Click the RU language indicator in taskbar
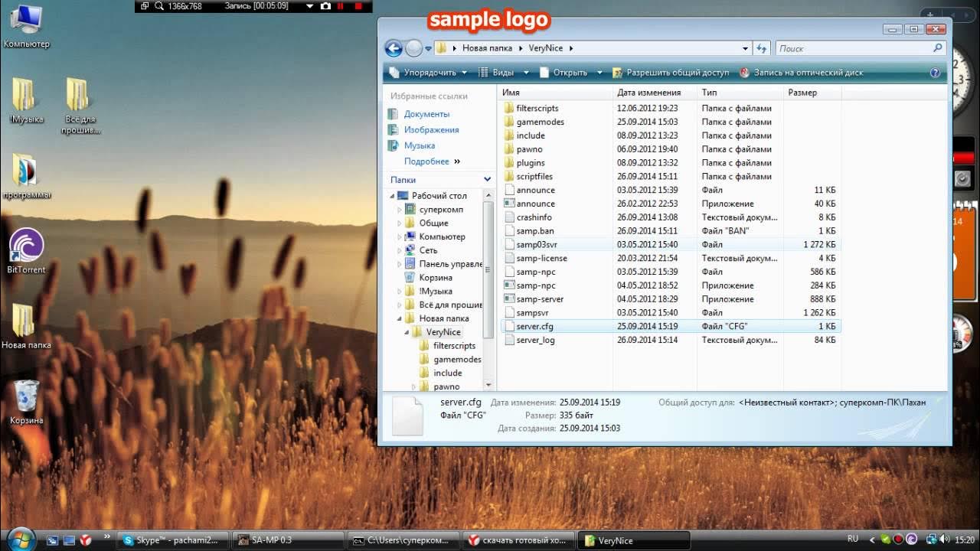 pyautogui.click(x=853, y=540)
